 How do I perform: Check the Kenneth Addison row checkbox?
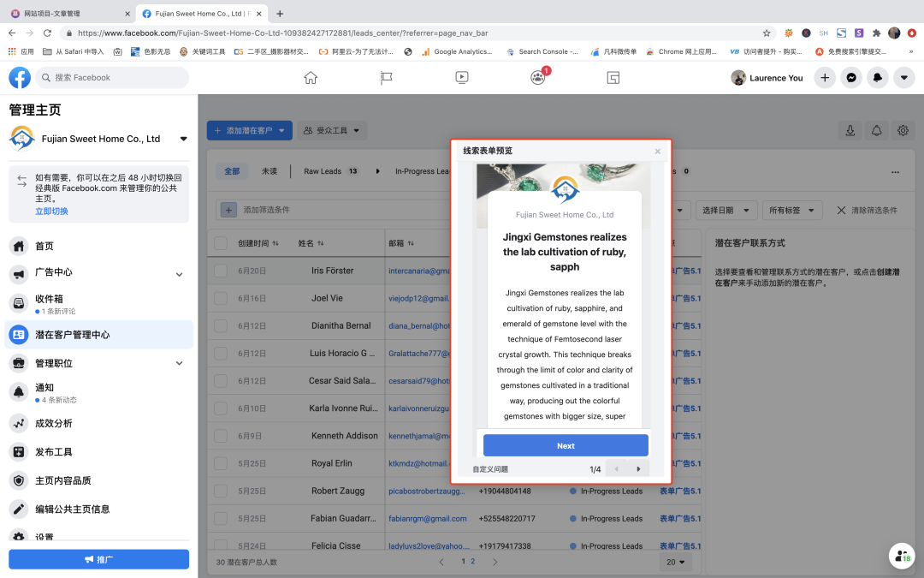coord(221,436)
